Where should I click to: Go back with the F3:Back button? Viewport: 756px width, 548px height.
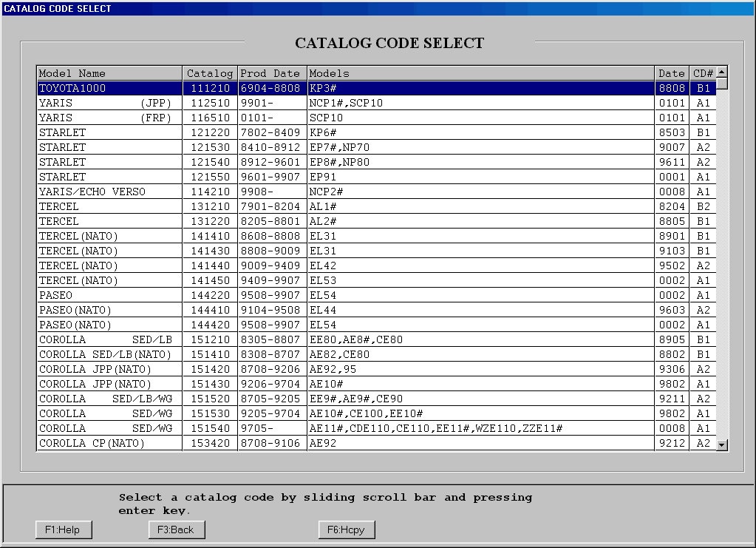pyautogui.click(x=177, y=530)
